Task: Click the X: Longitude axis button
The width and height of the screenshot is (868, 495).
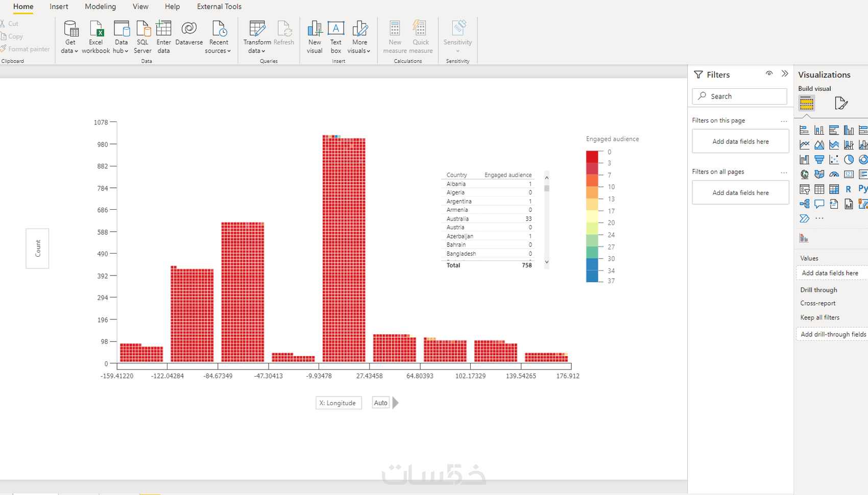Action: [339, 403]
